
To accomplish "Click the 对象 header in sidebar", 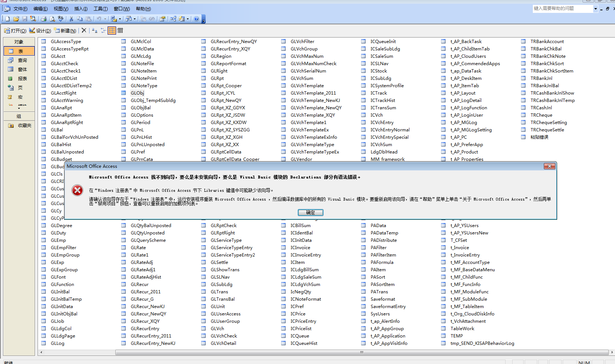I will (19, 42).
